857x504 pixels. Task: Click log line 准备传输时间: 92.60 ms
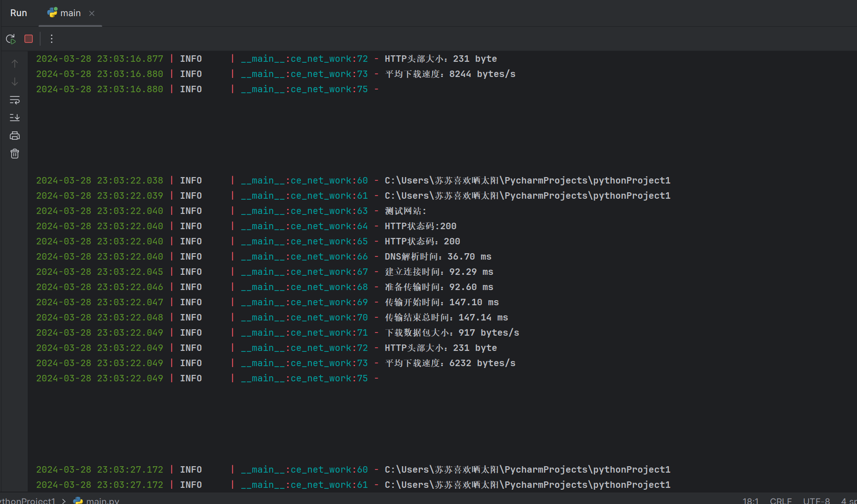pos(265,287)
